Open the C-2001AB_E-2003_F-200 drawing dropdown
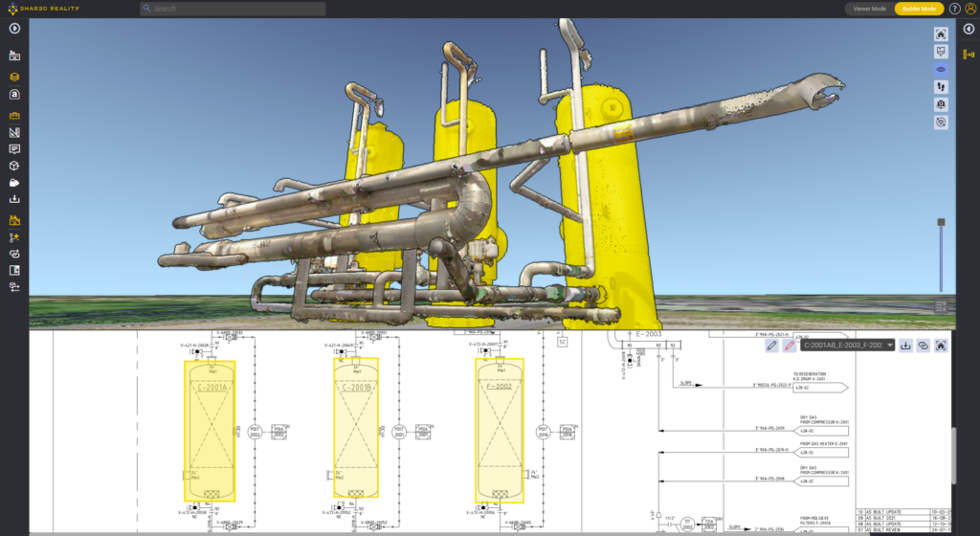980x536 pixels. pyautogui.click(x=848, y=346)
